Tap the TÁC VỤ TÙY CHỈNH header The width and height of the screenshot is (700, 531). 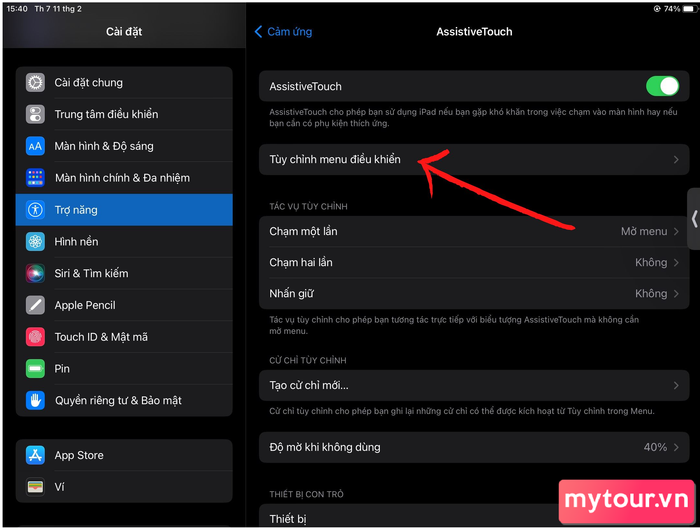(308, 206)
